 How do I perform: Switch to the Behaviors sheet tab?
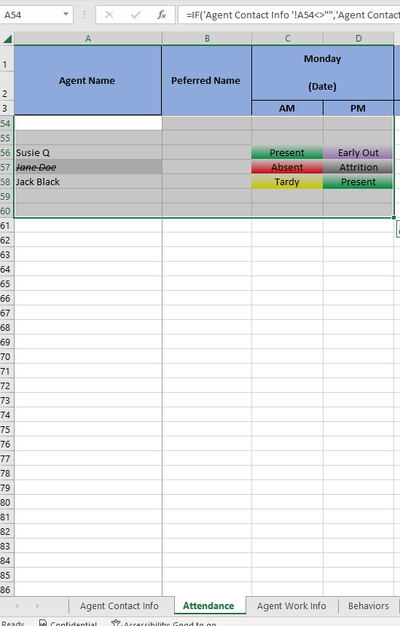(x=368, y=606)
